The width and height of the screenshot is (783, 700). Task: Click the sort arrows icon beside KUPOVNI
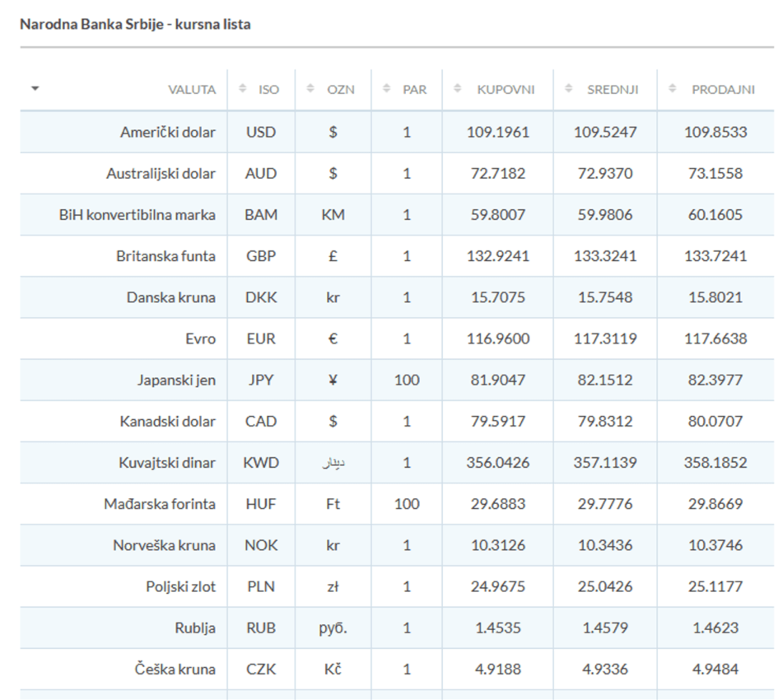[457, 88]
